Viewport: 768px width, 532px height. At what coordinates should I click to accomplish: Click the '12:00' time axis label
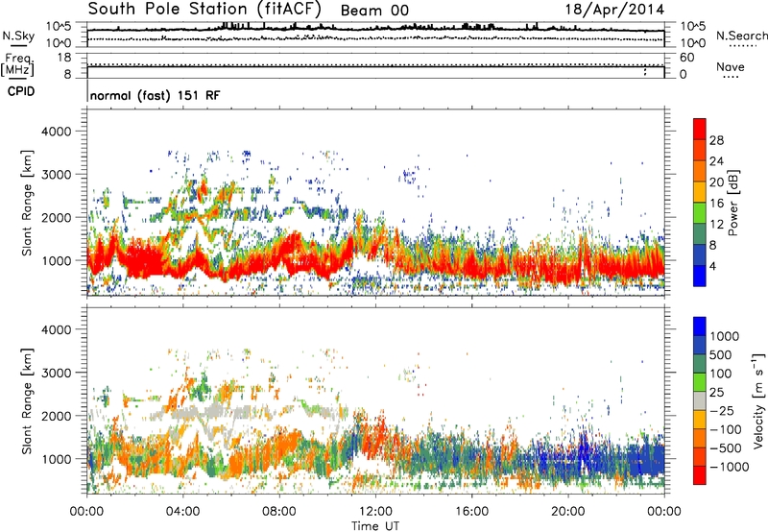click(x=375, y=512)
